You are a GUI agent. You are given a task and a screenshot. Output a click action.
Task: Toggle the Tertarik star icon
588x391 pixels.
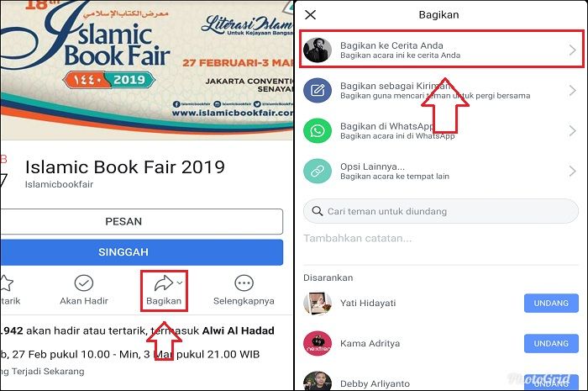click(6, 283)
